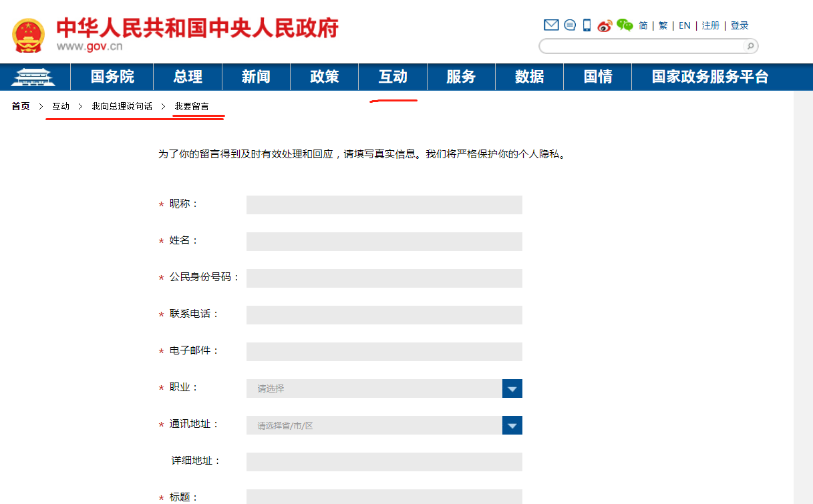
Task: Open the 国务院 menu item
Action: (112, 76)
